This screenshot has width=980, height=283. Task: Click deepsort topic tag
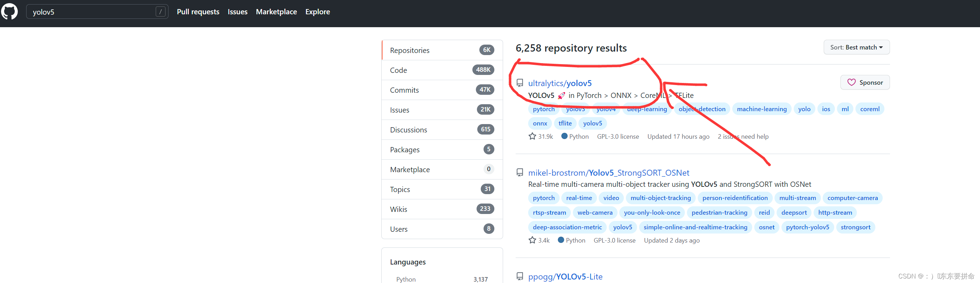coord(794,213)
